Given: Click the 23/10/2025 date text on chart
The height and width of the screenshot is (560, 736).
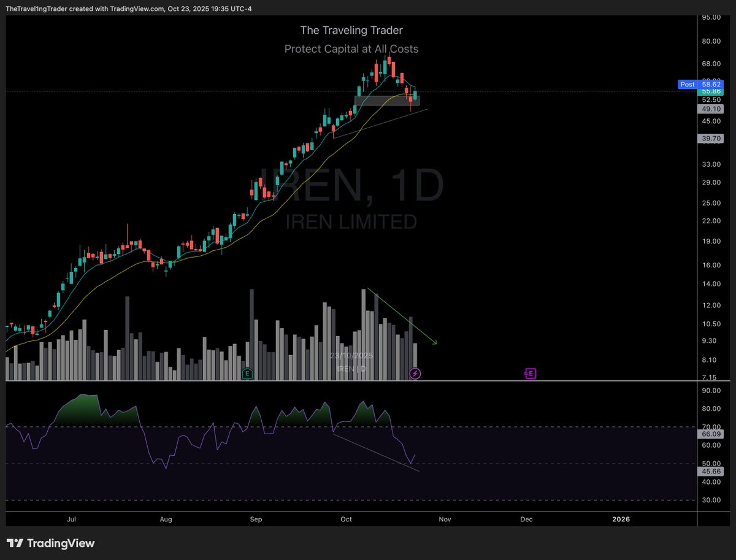Looking at the screenshot, I should coord(351,356).
